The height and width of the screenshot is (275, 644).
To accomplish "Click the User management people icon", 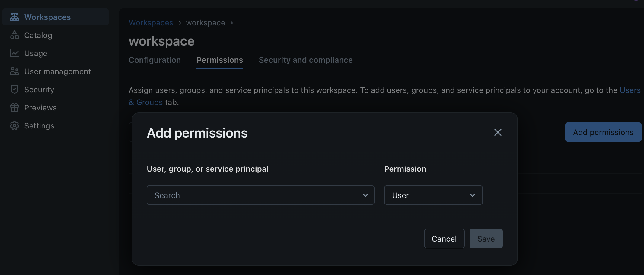I will coord(14,71).
